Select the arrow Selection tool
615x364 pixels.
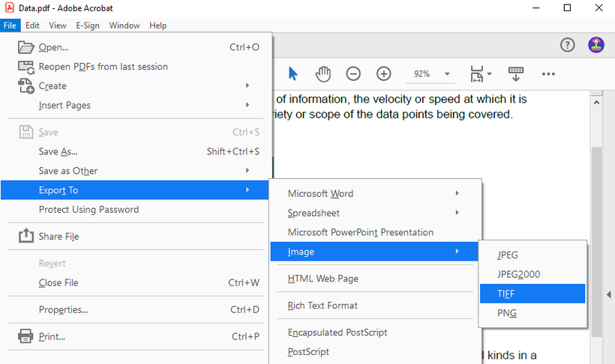(x=292, y=73)
